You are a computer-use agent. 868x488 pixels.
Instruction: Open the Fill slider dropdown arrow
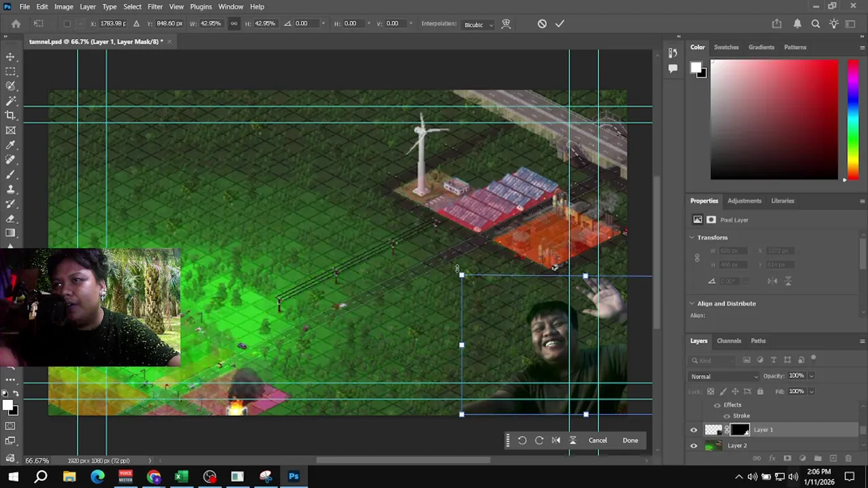tap(811, 392)
